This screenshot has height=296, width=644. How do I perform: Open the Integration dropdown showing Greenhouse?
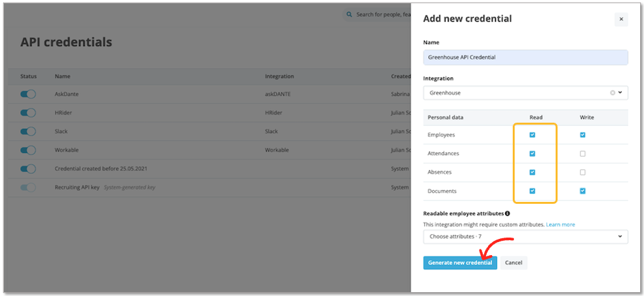pyautogui.click(x=525, y=93)
